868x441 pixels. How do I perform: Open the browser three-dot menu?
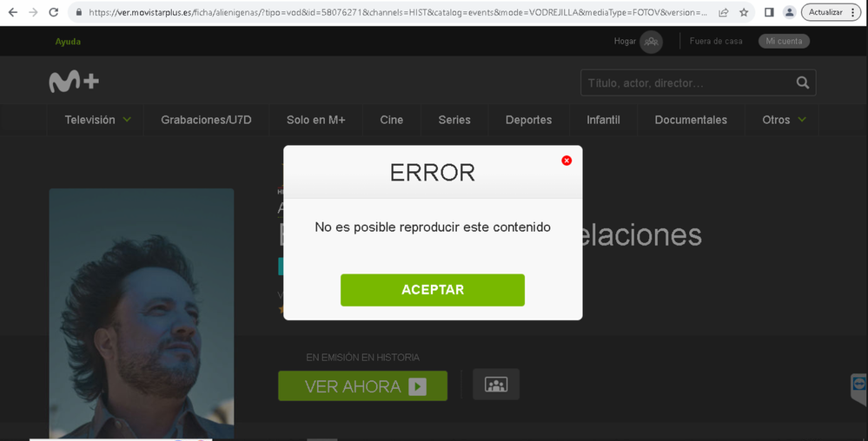(853, 12)
